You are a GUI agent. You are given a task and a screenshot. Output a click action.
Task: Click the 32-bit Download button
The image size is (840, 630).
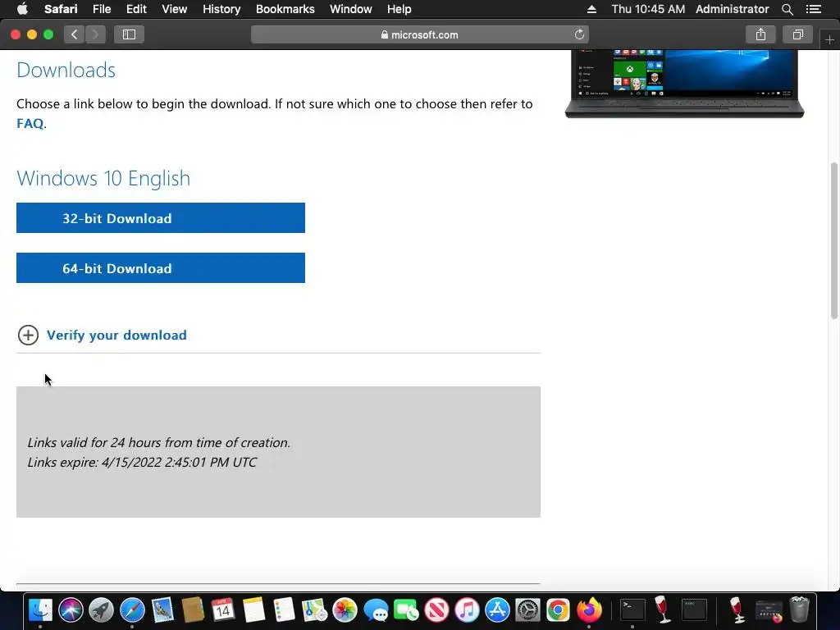[161, 218]
